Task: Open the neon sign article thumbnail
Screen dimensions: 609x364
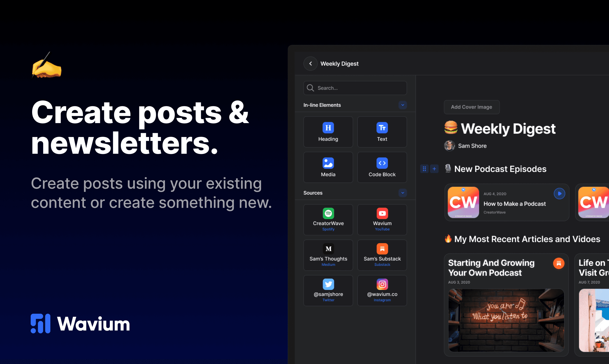Action: click(x=506, y=320)
